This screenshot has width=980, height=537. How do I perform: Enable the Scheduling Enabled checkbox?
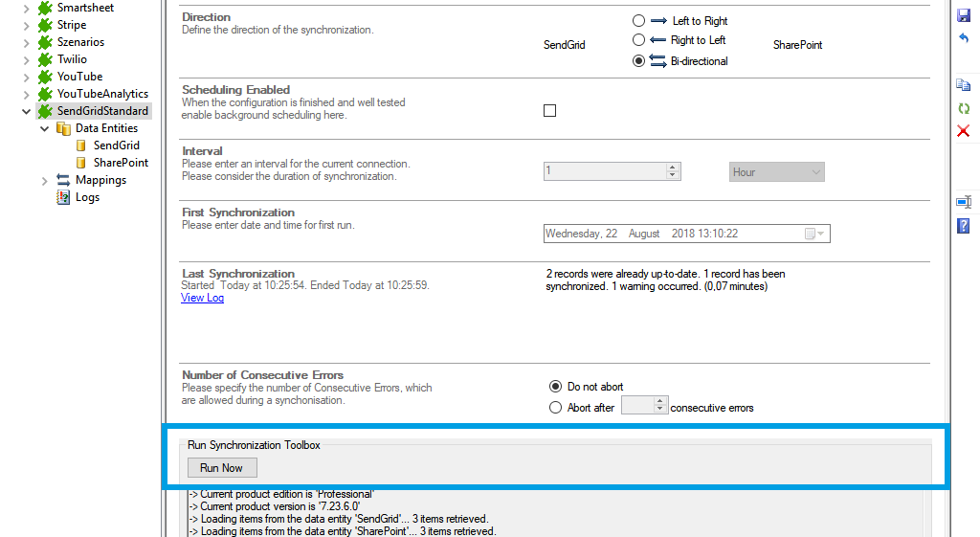pos(549,111)
